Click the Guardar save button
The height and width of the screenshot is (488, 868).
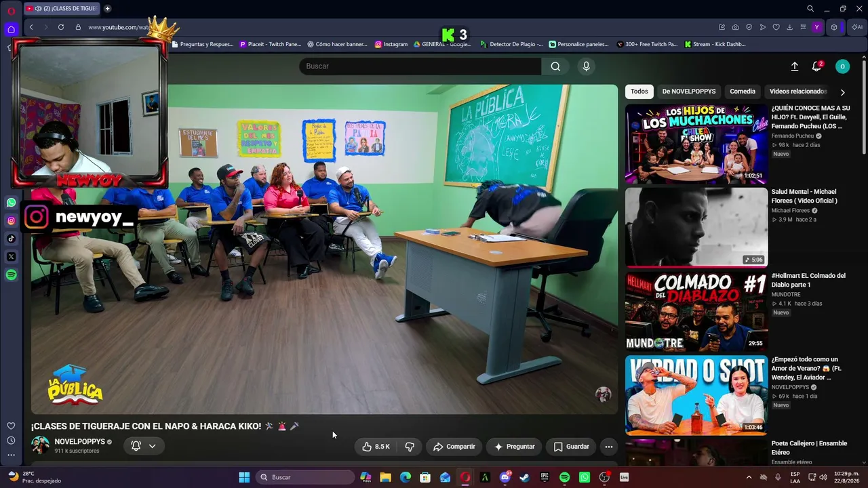pos(571,447)
